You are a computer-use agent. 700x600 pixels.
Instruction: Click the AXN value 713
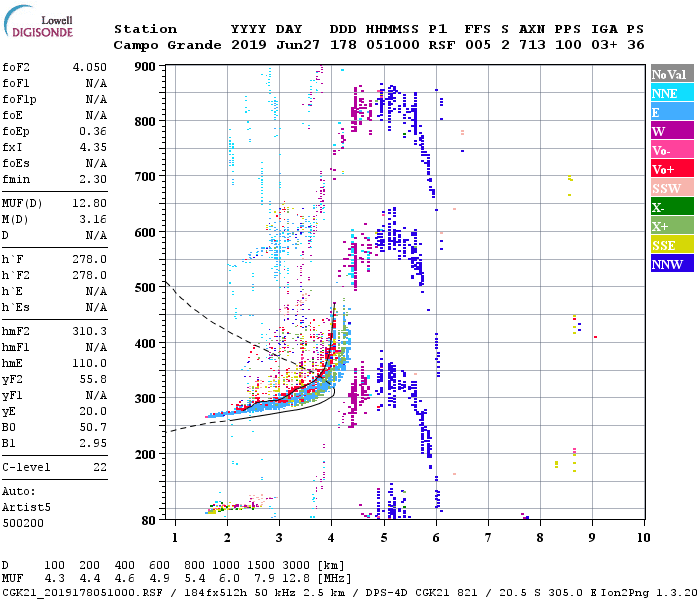pos(532,45)
